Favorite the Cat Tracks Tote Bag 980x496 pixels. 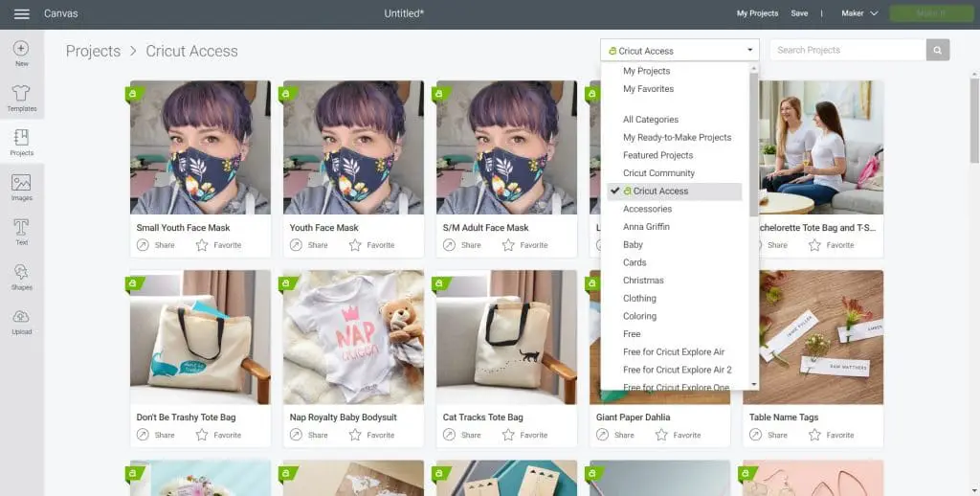coord(524,435)
